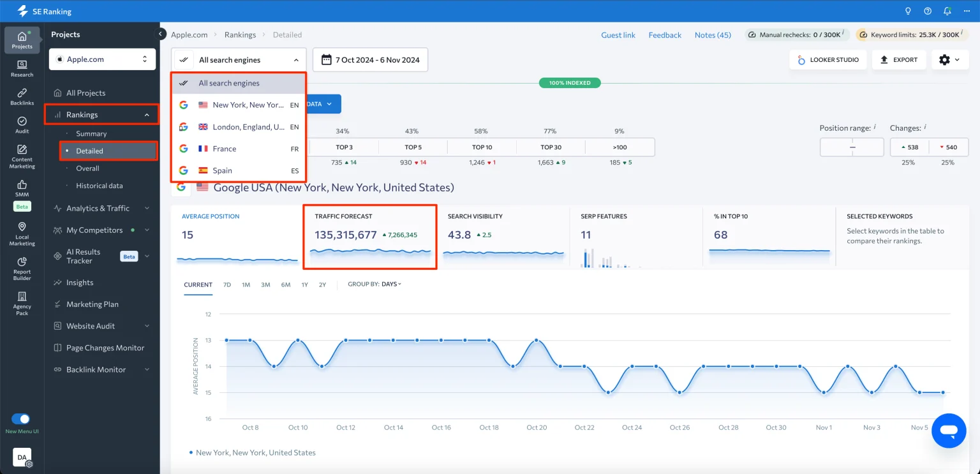Image resolution: width=980 pixels, height=474 pixels.
Task: Click the notifications bell icon
Action: pos(947,11)
